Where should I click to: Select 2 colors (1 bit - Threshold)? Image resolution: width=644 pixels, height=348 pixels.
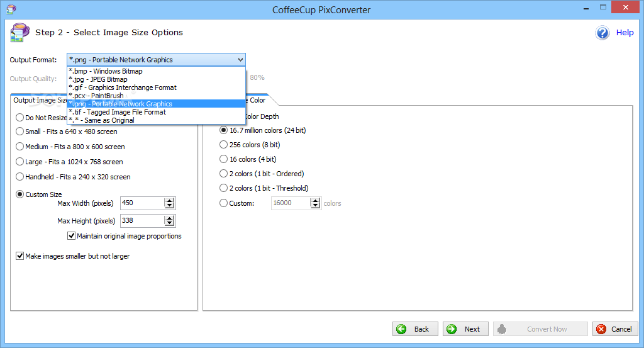(x=223, y=188)
